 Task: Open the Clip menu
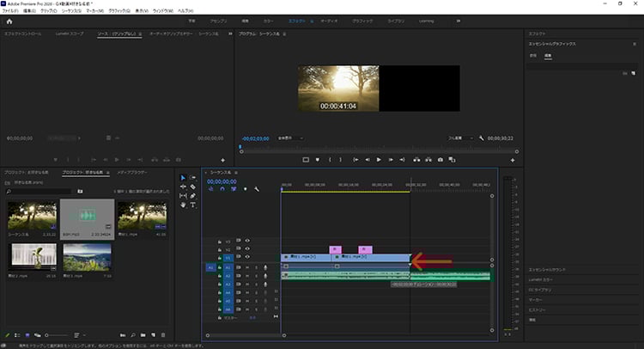pyautogui.click(x=48, y=10)
